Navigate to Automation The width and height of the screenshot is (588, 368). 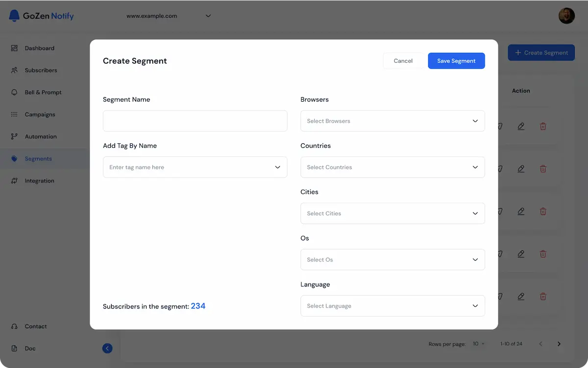pyautogui.click(x=41, y=136)
